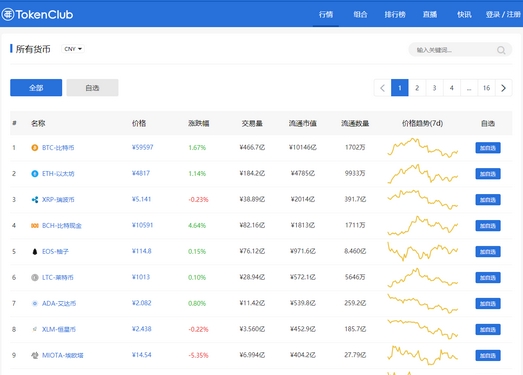
Task: Open the 行情 tab in header
Action: 326,14
